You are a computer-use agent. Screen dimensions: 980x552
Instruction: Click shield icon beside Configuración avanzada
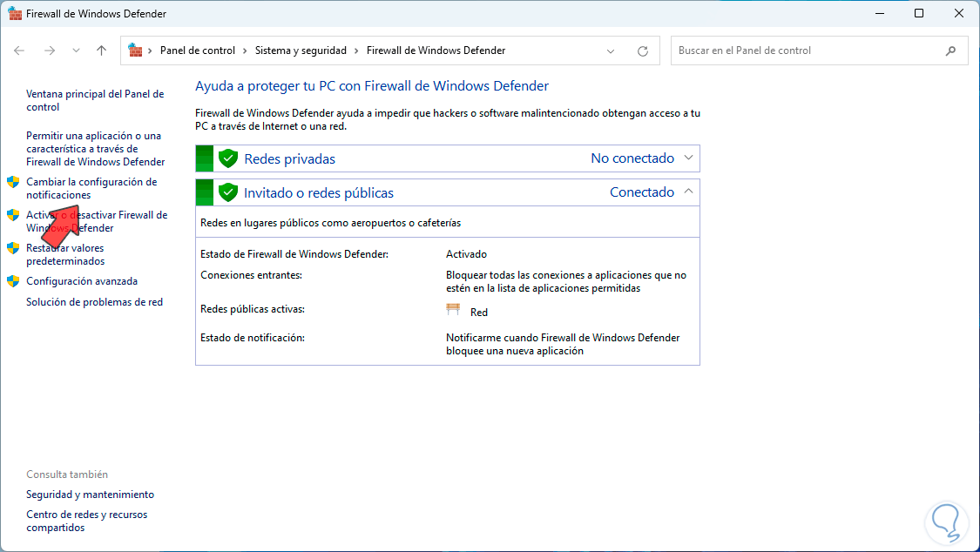pos(13,281)
